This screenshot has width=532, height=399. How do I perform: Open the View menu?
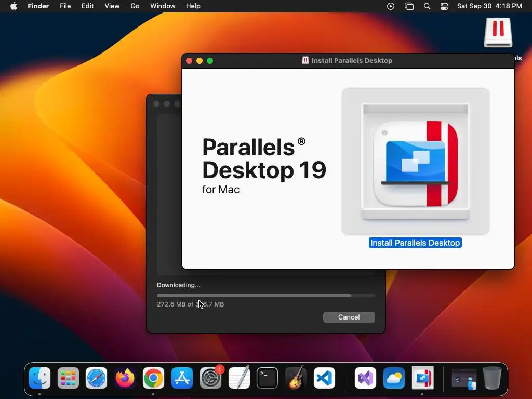click(112, 6)
